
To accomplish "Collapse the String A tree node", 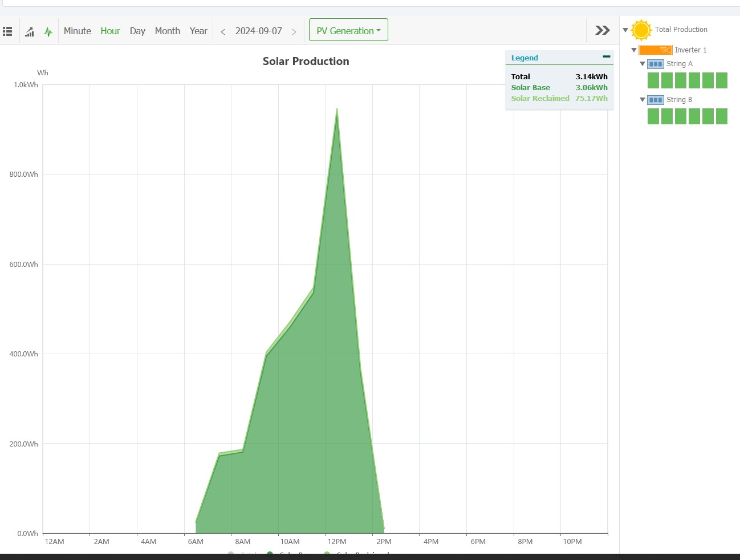I will coord(643,64).
